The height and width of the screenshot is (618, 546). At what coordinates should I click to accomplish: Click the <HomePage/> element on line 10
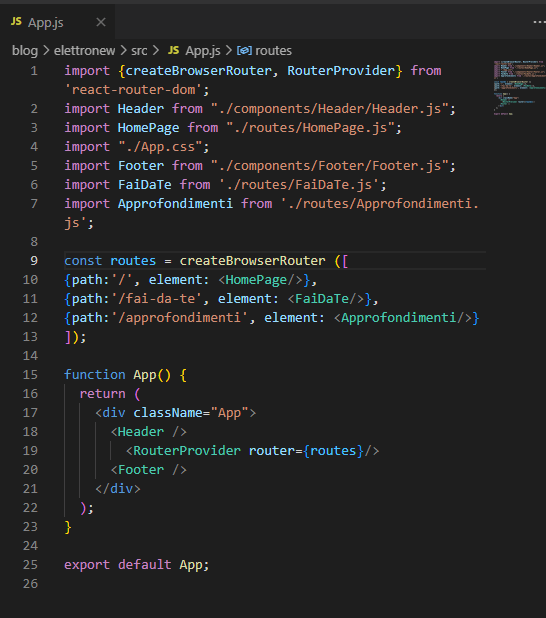[260, 280]
